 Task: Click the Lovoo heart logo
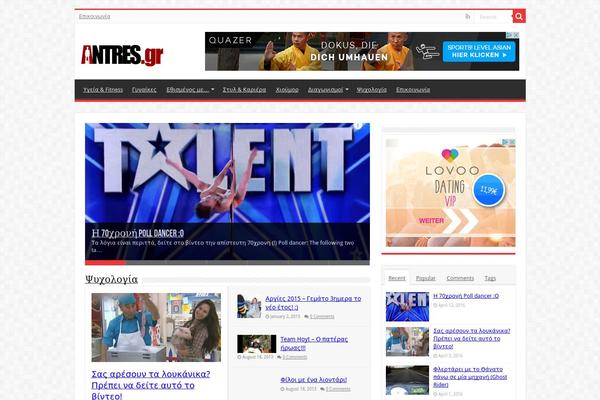click(x=450, y=155)
